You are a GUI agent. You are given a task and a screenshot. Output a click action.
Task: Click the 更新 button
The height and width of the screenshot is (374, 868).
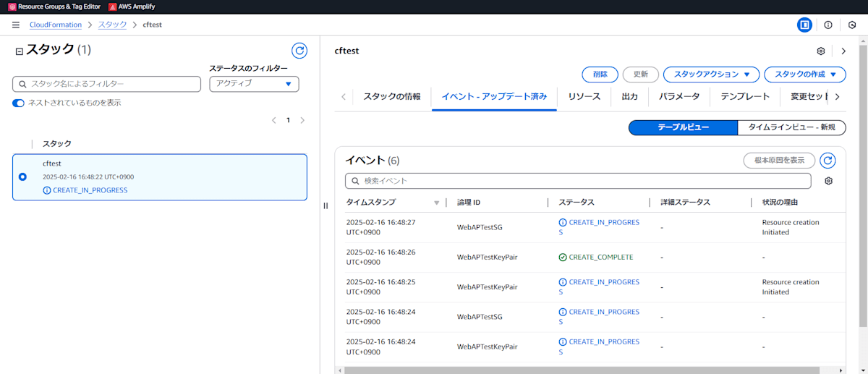pyautogui.click(x=641, y=75)
